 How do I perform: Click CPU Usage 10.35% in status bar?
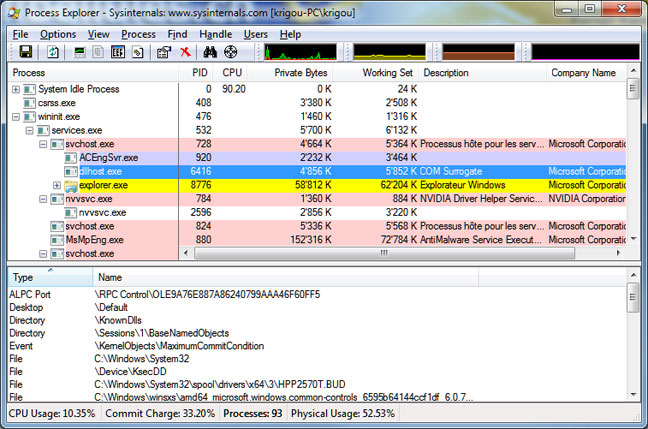(x=52, y=414)
